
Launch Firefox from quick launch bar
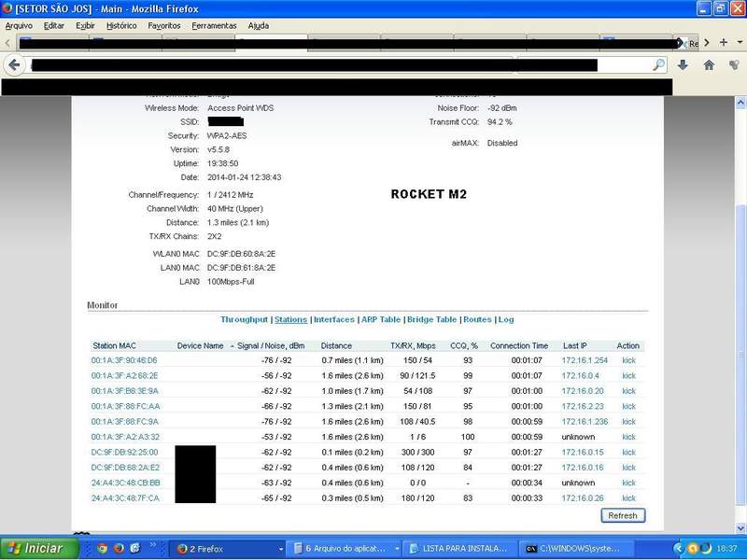pyautogui.click(x=119, y=548)
